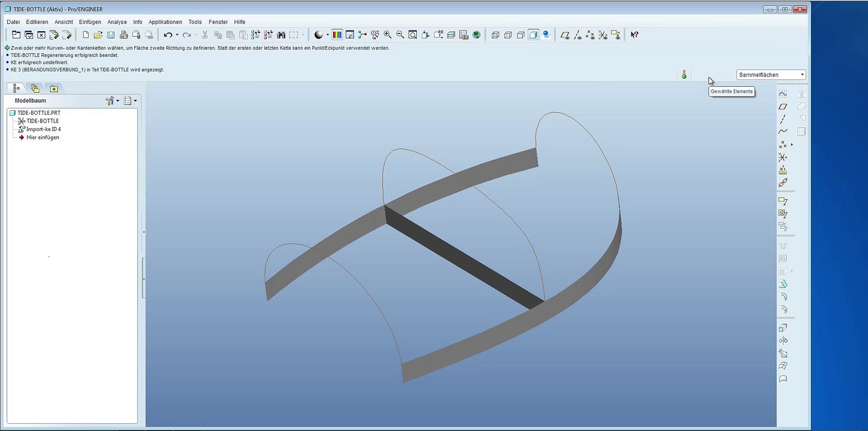Switch to the favorites tab
This screenshot has height=431, width=868.
coord(54,89)
